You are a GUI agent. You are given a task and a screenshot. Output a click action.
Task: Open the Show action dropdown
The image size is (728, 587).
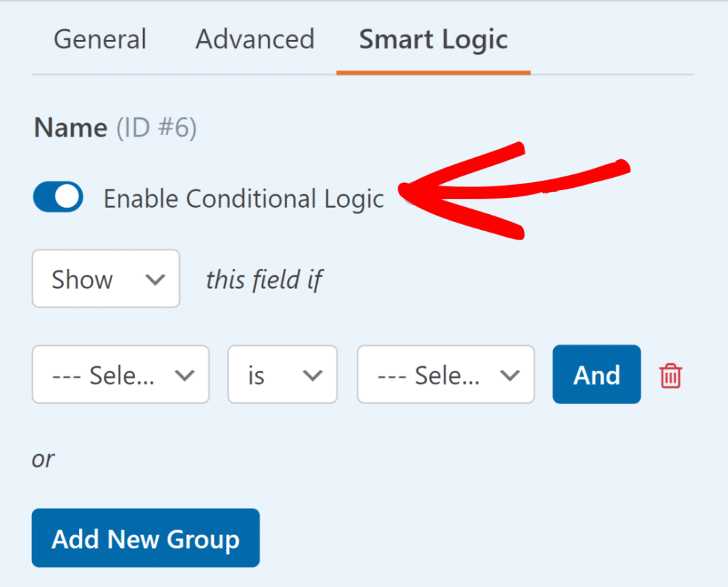click(x=105, y=279)
